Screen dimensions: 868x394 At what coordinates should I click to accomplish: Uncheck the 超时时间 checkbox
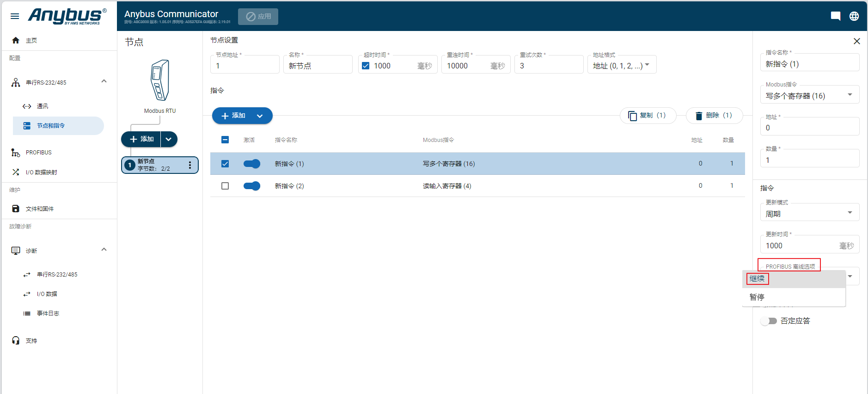click(366, 66)
